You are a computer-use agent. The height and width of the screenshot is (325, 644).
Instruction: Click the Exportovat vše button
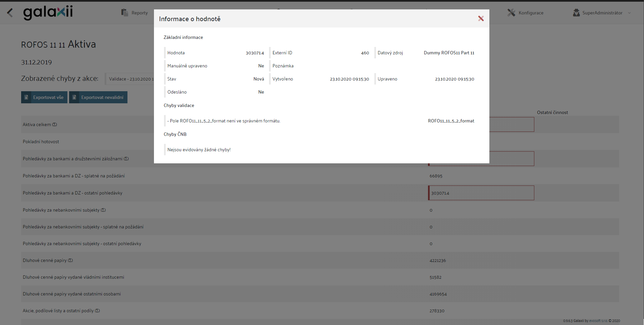point(44,97)
